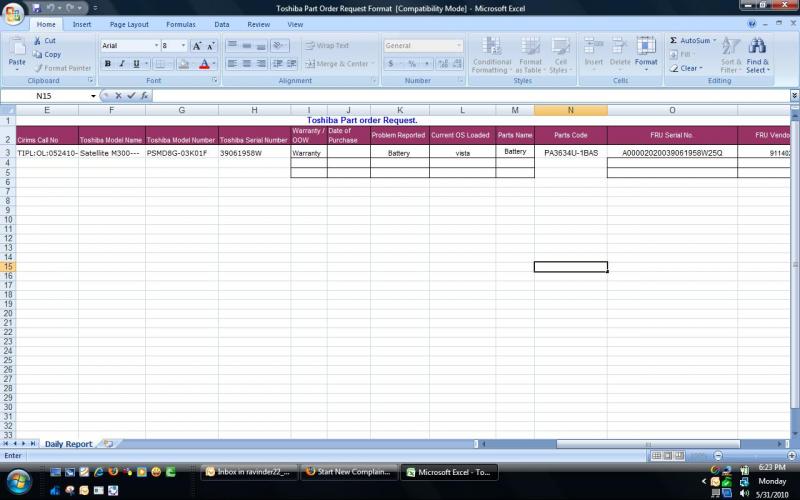Open the General number format dropdown

(458, 45)
